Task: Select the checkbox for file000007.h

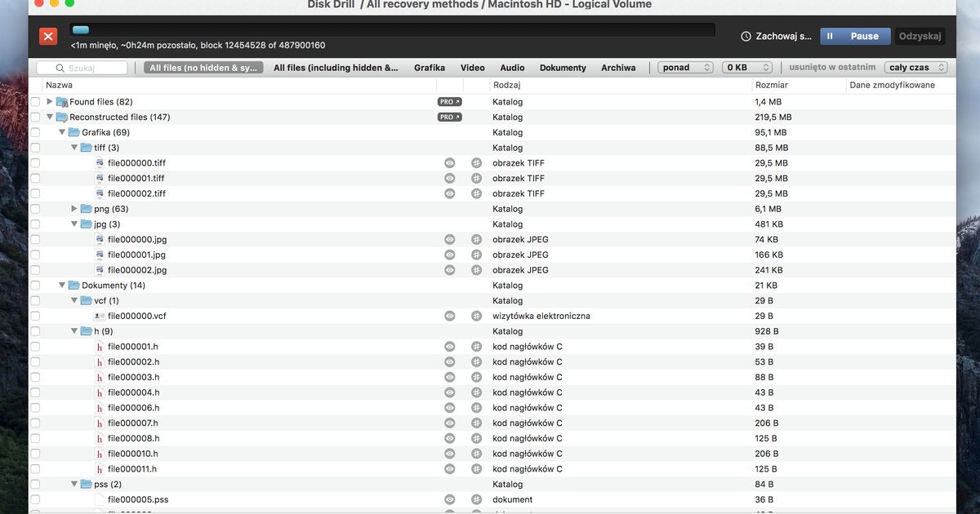Action: tap(35, 423)
